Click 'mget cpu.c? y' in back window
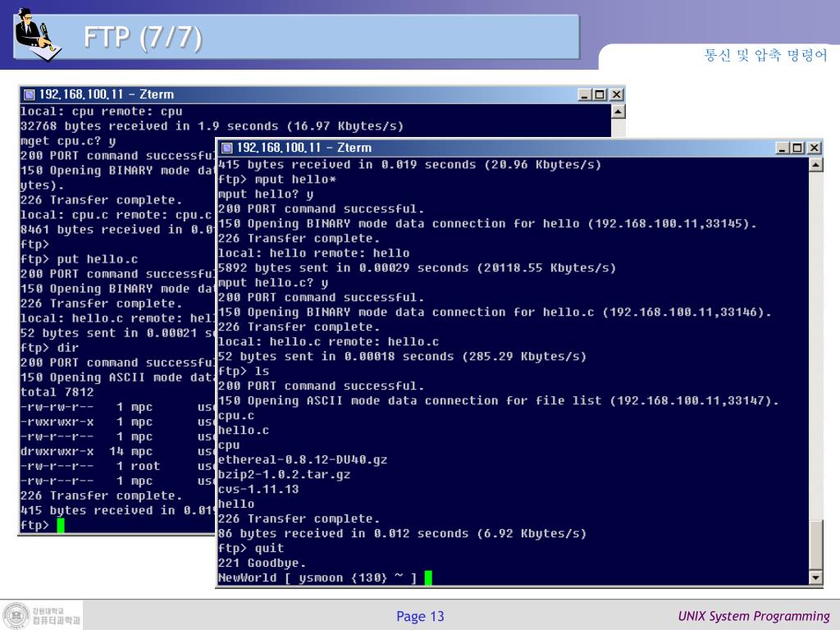The height and width of the screenshot is (630, 840). click(68, 141)
